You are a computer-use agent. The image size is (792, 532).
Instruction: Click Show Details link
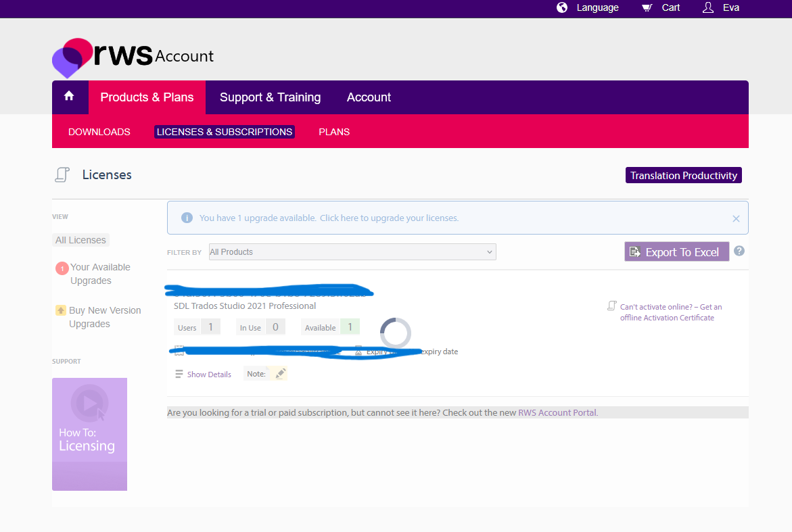click(x=209, y=374)
